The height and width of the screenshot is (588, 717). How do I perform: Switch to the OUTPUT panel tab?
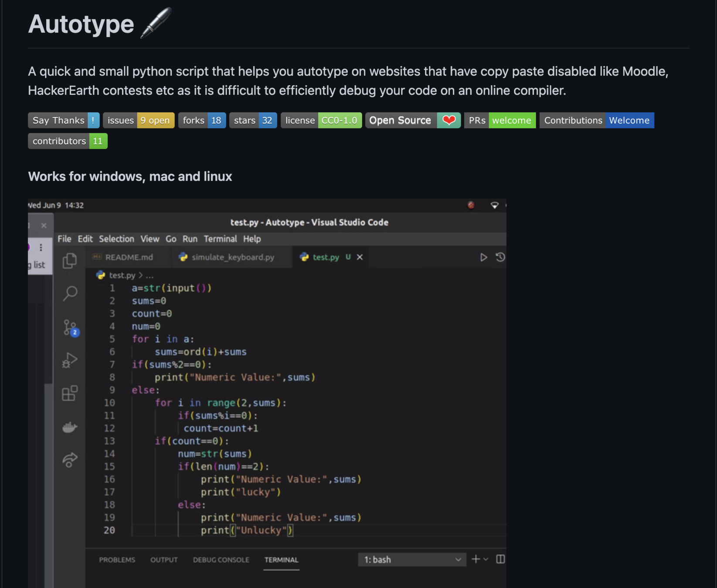click(164, 560)
